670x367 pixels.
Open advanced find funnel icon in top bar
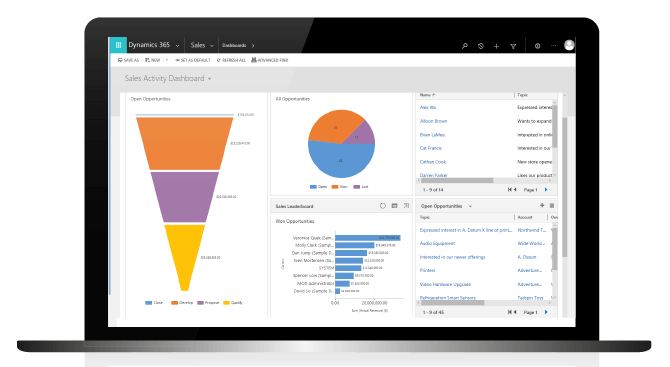tap(513, 46)
